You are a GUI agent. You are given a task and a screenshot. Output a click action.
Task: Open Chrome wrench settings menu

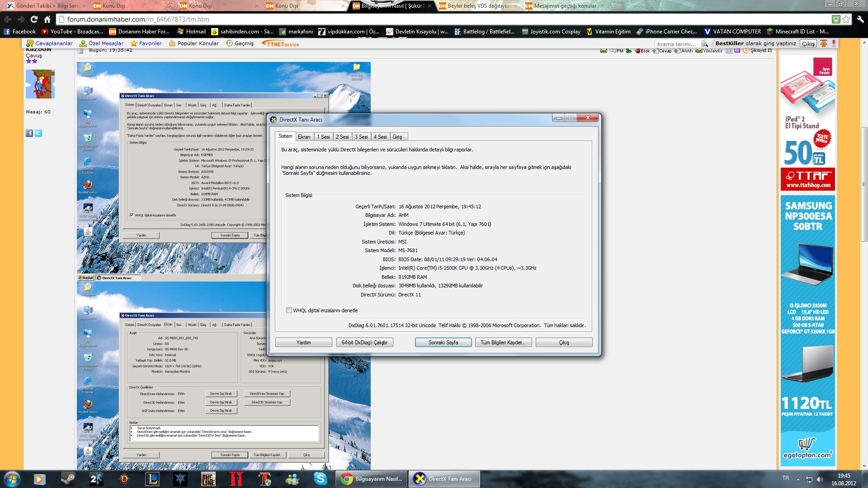pyautogui.click(x=860, y=19)
